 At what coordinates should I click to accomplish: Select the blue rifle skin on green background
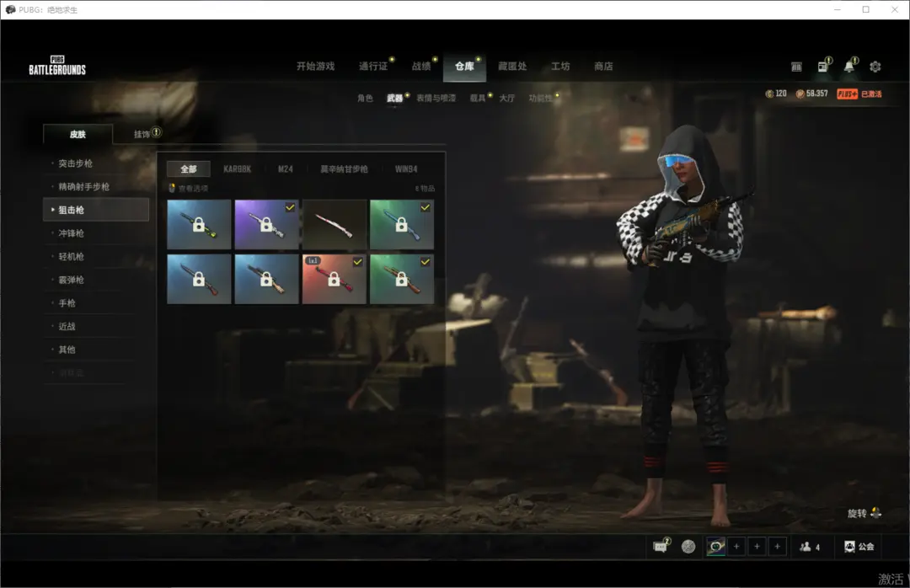click(402, 225)
